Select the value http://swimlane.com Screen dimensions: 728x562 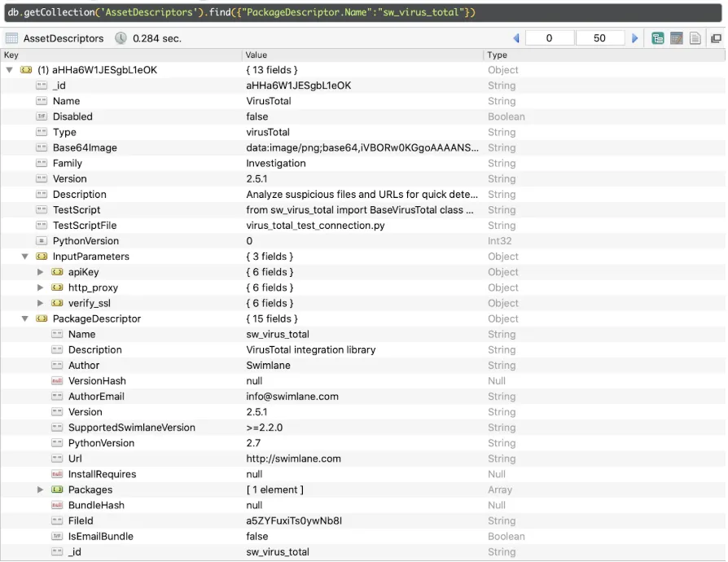coord(293,459)
